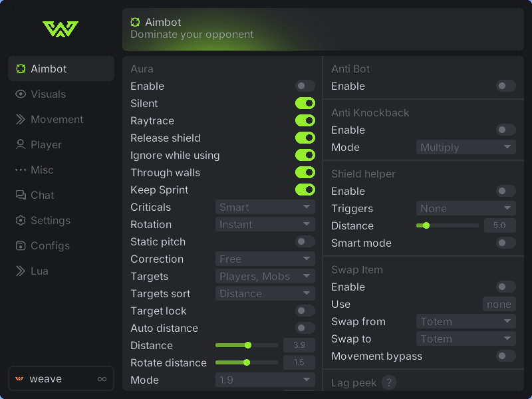Click the Aura Distance value field
532x399 pixels.
(x=299, y=346)
